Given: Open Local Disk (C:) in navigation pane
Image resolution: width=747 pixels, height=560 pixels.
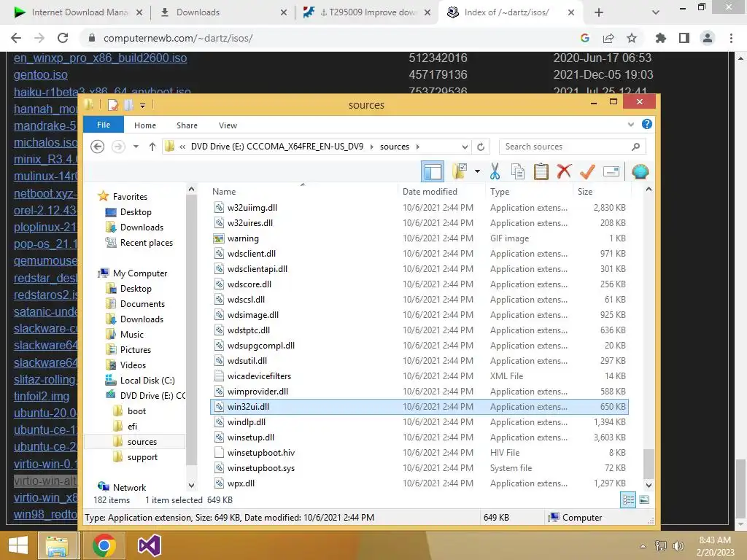Looking at the screenshot, I should [x=147, y=381].
